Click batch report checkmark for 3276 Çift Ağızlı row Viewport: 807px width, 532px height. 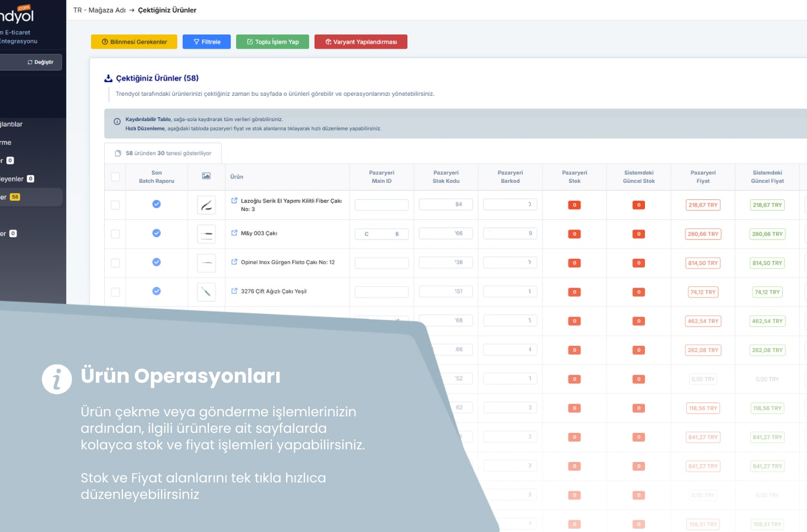coord(157,291)
